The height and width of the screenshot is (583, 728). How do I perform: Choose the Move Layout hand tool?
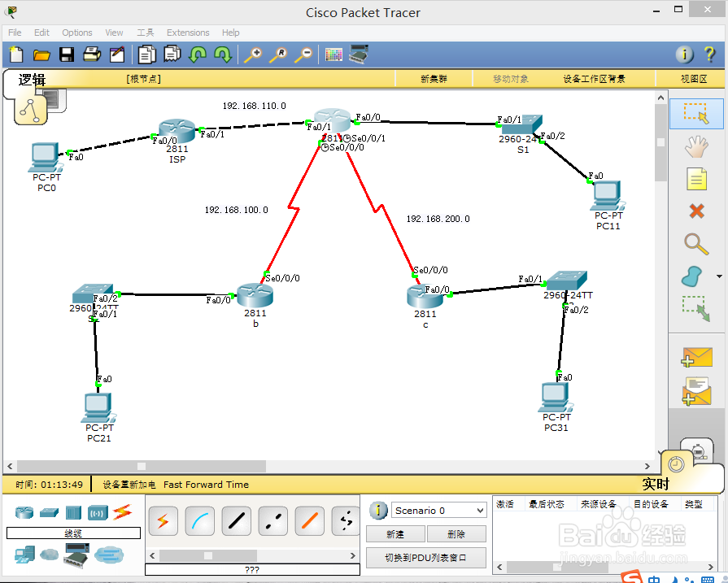(696, 146)
